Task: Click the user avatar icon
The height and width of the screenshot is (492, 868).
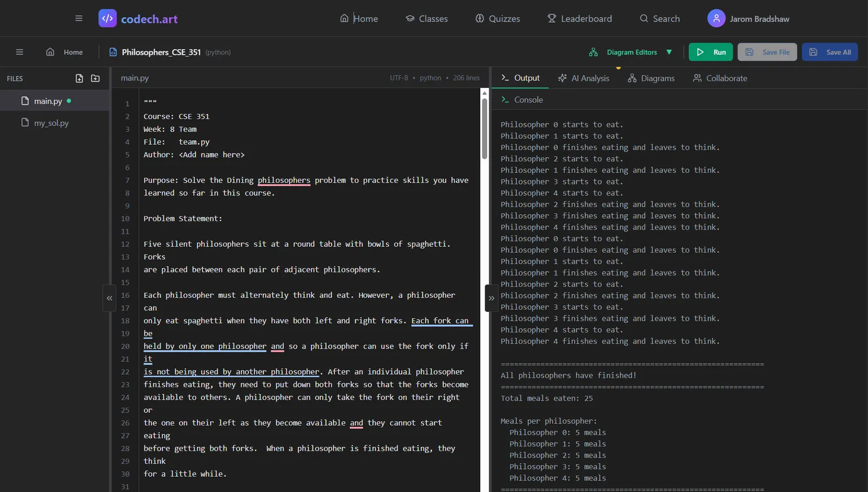Action: 716,18
